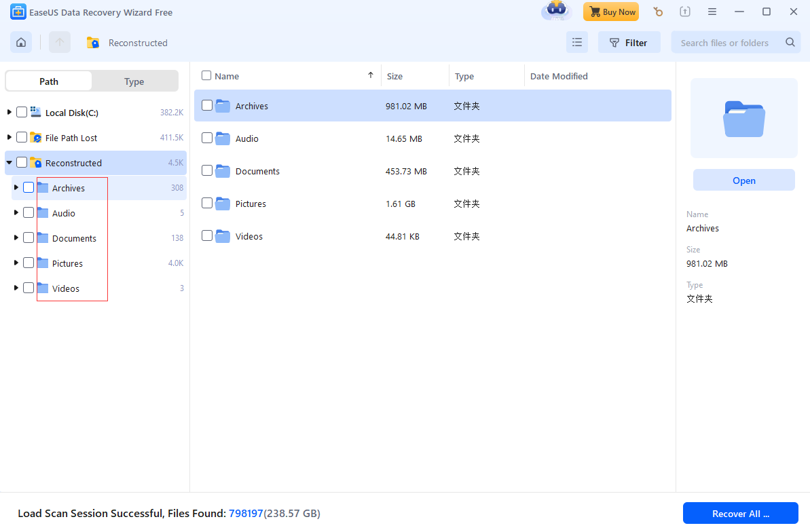Go up one folder level arrow
This screenshot has width=810, height=532.
click(x=60, y=42)
